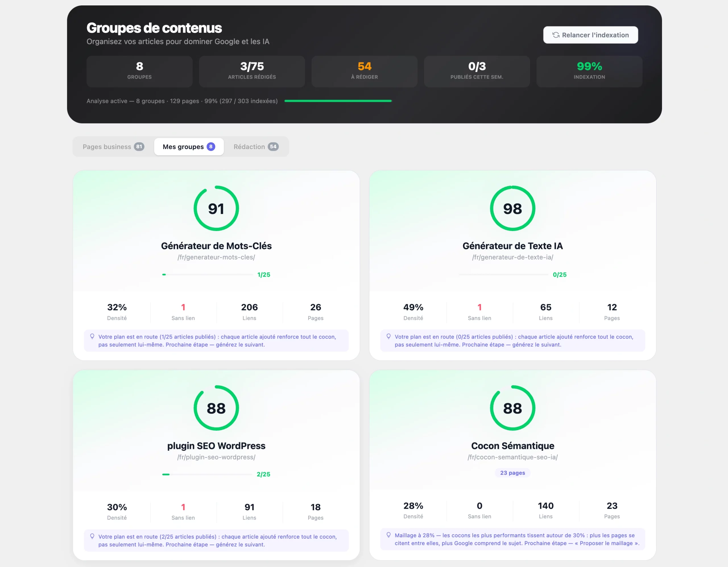Viewport: 728px width, 567px height.
Task: Click the 2/25 progress bar of plugin SEO WordPress
Action: tap(207, 474)
